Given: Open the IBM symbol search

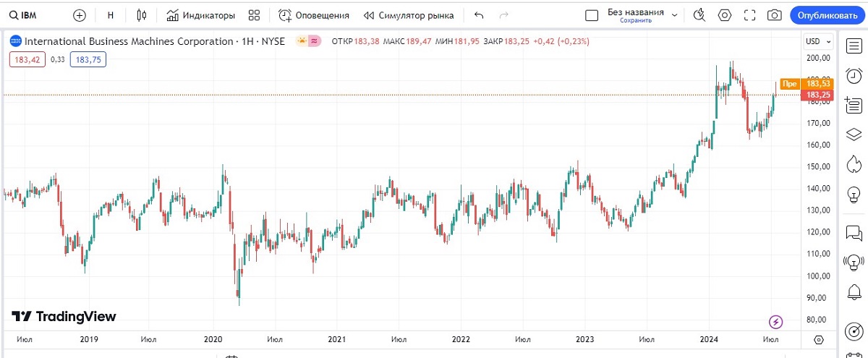Looking at the screenshot, I should (x=23, y=15).
